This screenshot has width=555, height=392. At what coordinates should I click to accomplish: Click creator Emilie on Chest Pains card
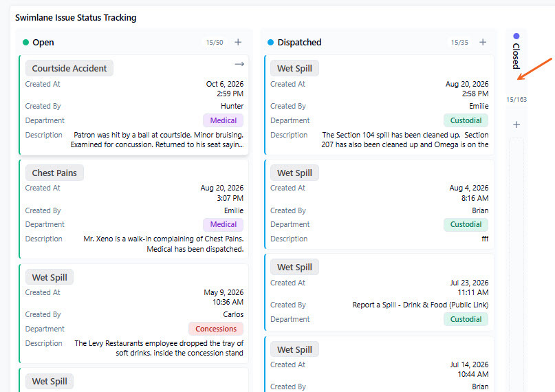(x=234, y=210)
